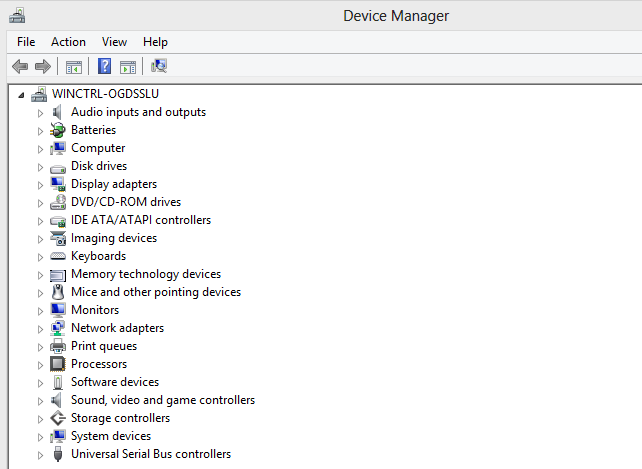Click the Forward arrow toolbar button
Viewport: 642px width, 469px height.
point(42,67)
